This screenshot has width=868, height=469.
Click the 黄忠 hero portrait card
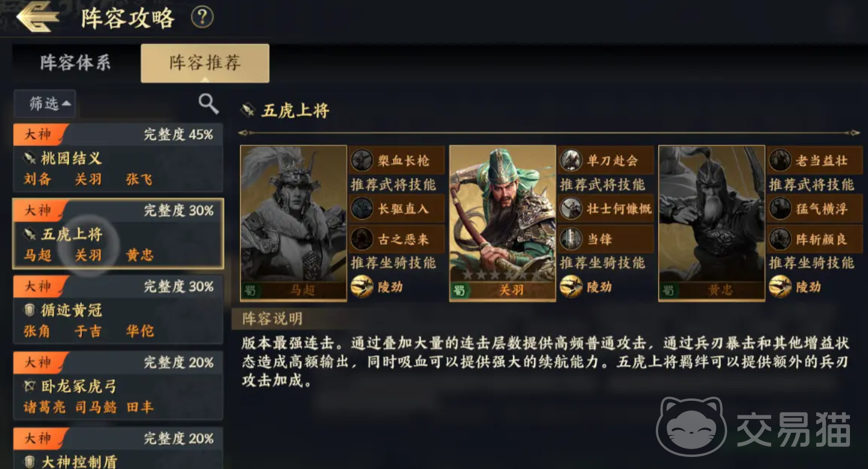(712, 222)
